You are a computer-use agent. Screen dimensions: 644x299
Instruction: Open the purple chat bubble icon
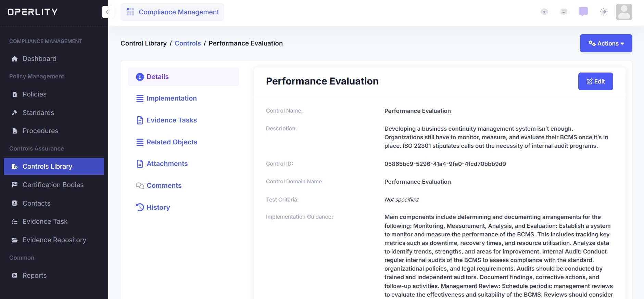pos(583,12)
